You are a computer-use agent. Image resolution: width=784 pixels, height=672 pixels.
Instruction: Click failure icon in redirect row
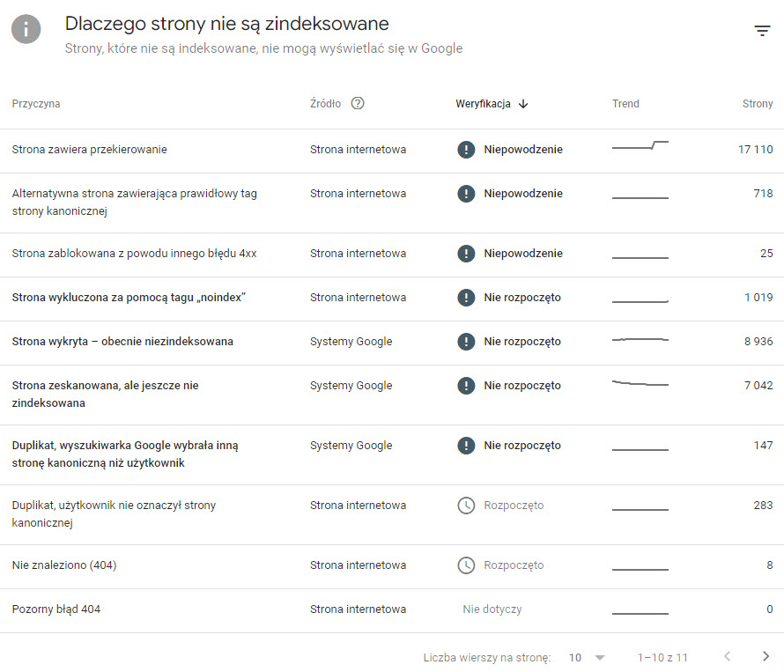pos(466,150)
